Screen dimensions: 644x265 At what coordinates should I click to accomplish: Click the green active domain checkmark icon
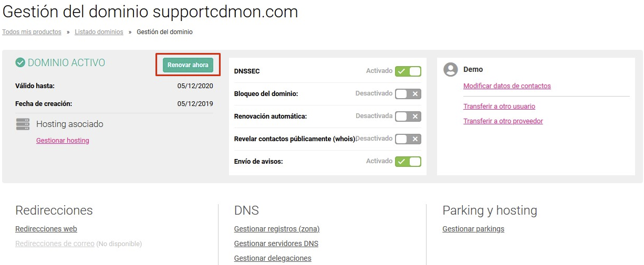20,63
